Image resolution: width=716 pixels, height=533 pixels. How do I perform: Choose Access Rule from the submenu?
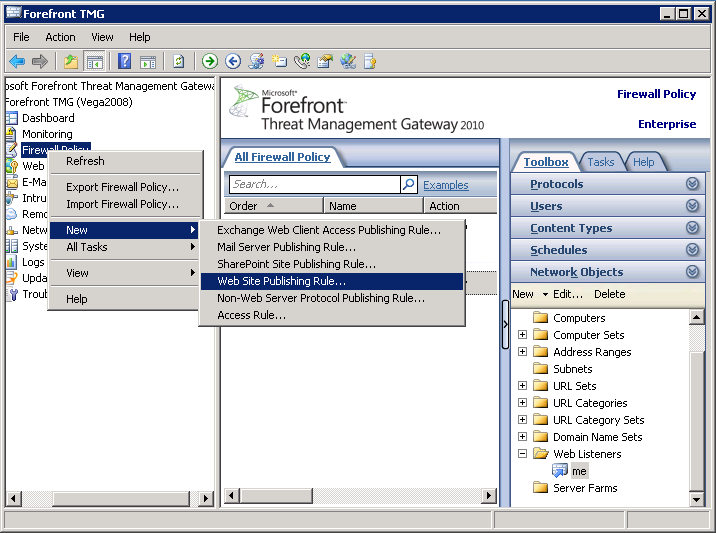click(251, 315)
